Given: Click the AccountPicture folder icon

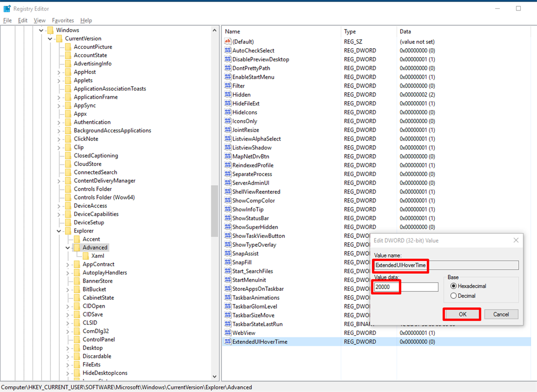Looking at the screenshot, I should (68, 47).
